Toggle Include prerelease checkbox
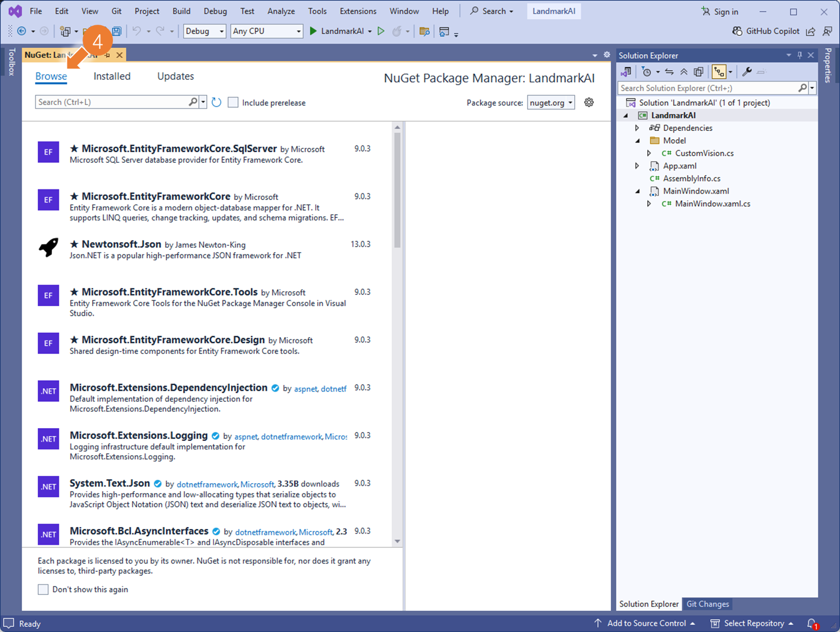This screenshot has width=840, height=632. pos(233,102)
